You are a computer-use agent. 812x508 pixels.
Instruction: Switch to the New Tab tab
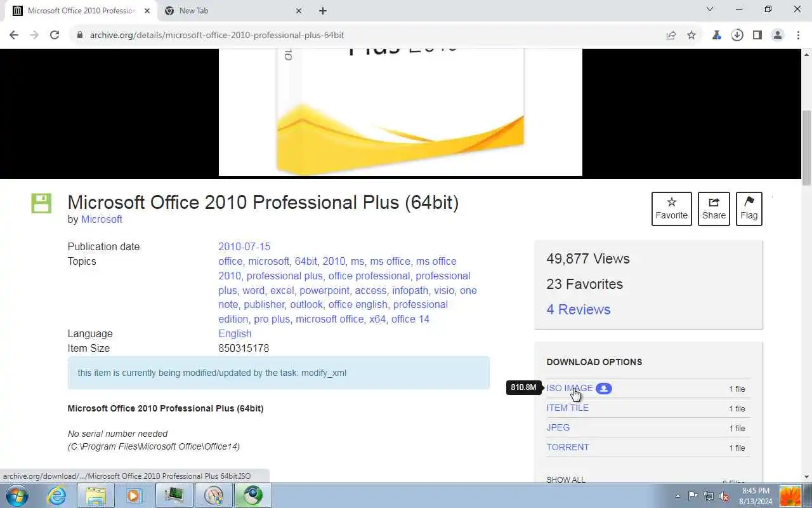click(x=233, y=10)
